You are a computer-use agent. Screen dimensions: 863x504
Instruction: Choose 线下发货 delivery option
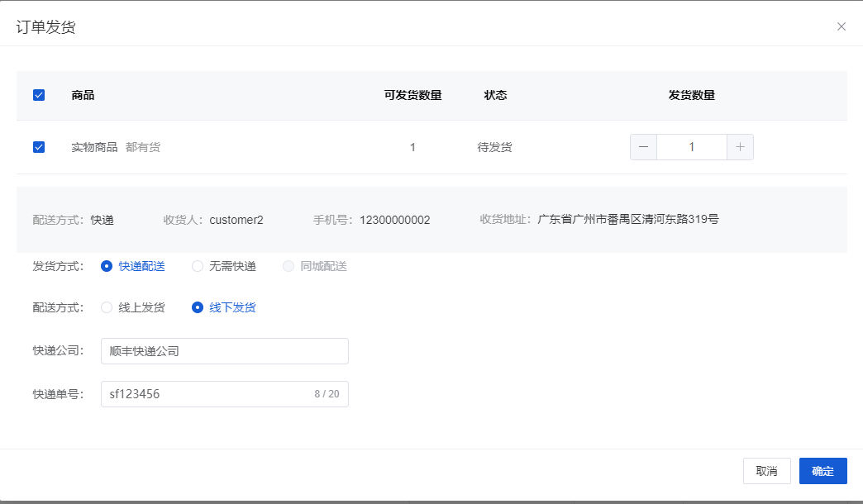click(x=224, y=307)
